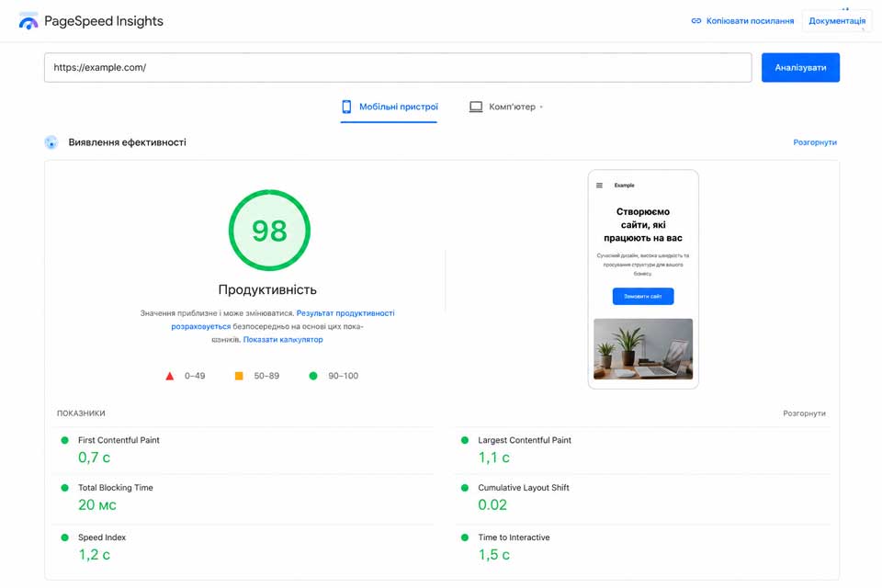This screenshot has width=882, height=588.
Task: Click the Total Blocking Time label
Action: pos(116,488)
